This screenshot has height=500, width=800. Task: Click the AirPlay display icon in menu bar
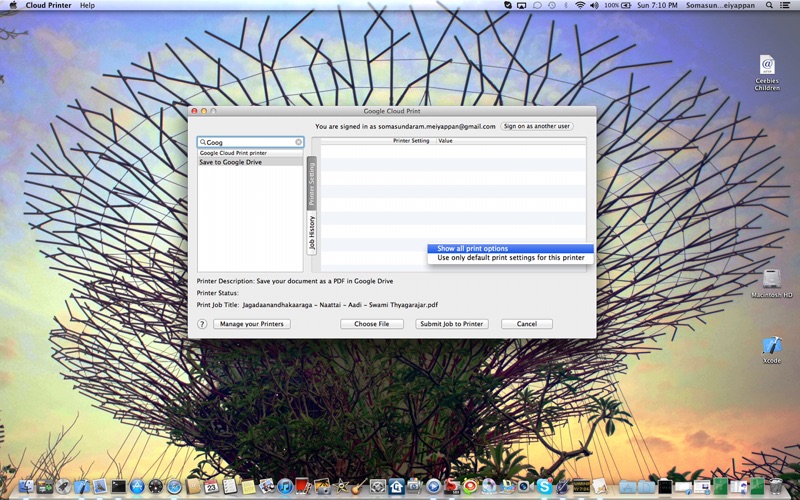521,5
